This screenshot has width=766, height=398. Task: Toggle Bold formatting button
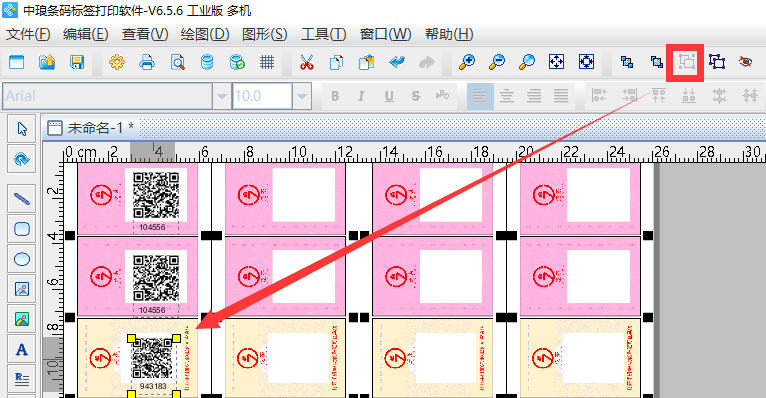(x=335, y=96)
